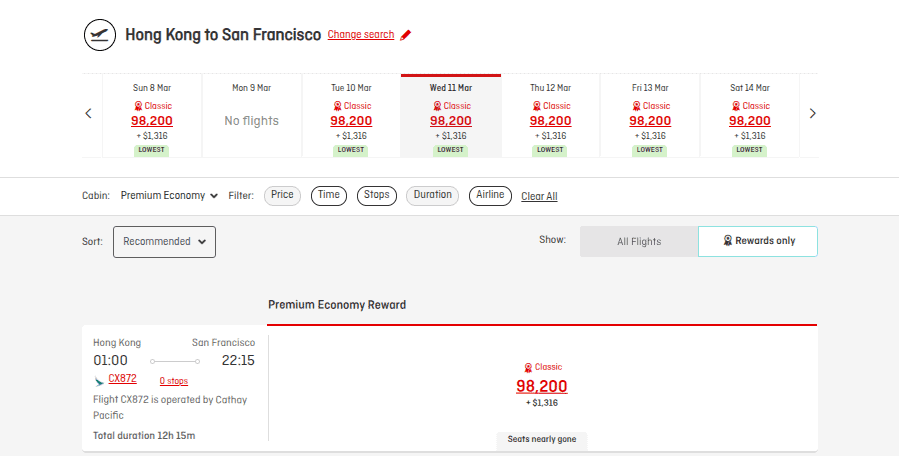Open the Recommended sort dropdown
Viewport: 899px width, 456px height.
click(x=165, y=242)
